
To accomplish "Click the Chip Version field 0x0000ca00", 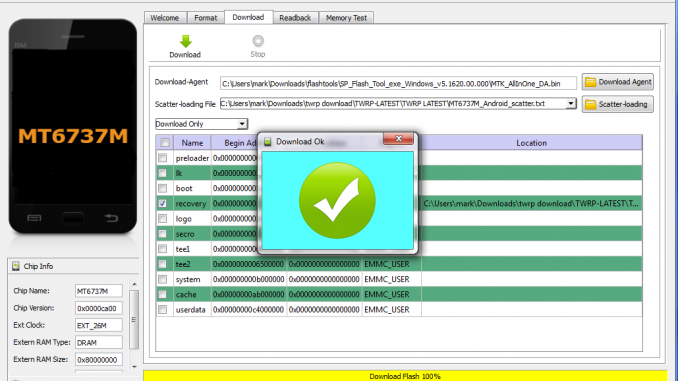I will [99, 308].
